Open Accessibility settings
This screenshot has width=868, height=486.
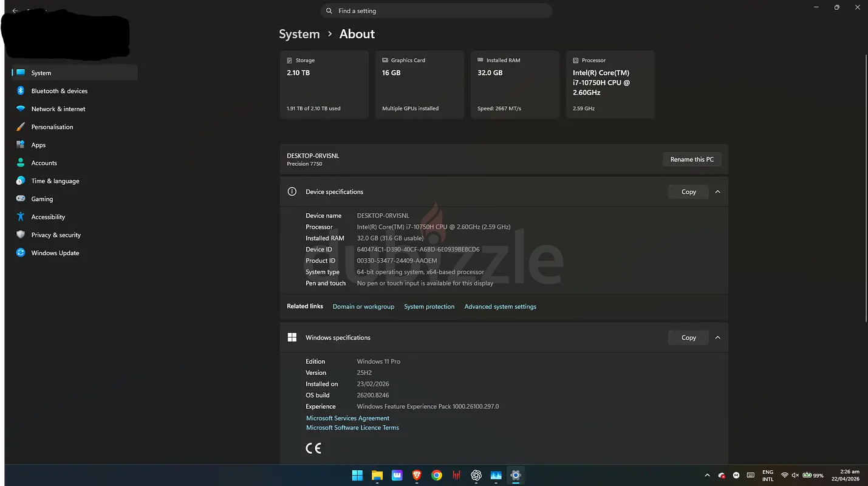[x=48, y=217]
